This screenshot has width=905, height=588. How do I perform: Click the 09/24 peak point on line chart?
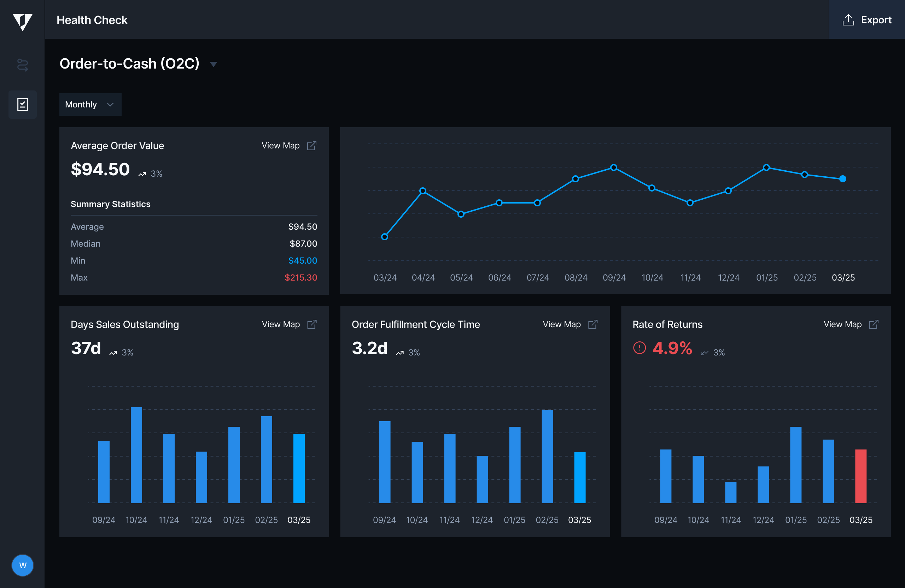613,167
